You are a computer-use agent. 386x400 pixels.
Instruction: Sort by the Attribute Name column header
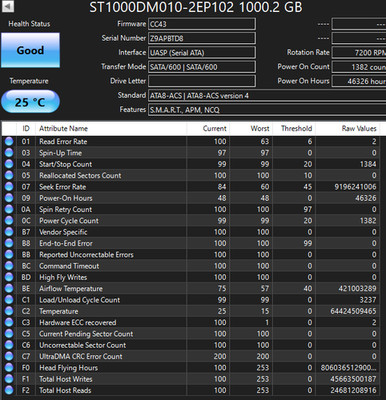111,129
